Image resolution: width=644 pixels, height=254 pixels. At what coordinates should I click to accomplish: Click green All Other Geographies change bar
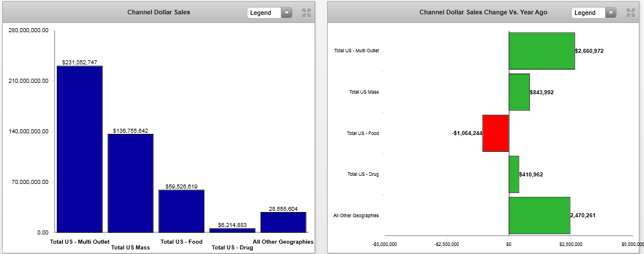pyautogui.click(x=539, y=215)
